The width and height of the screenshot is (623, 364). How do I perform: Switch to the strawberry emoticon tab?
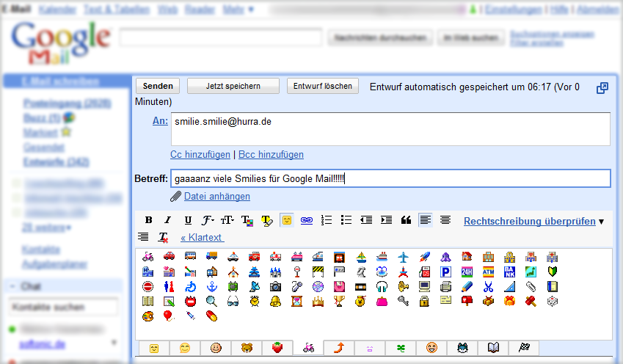(x=277, y=348)
